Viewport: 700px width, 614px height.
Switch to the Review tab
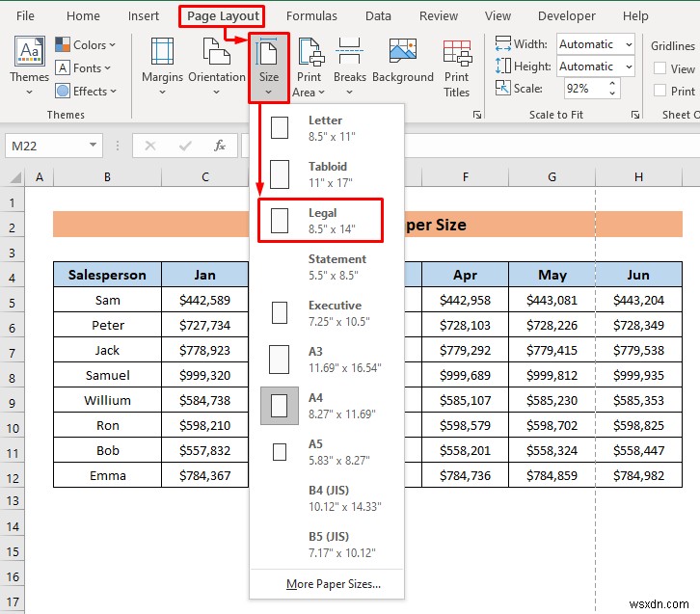(x=439, y=16)
